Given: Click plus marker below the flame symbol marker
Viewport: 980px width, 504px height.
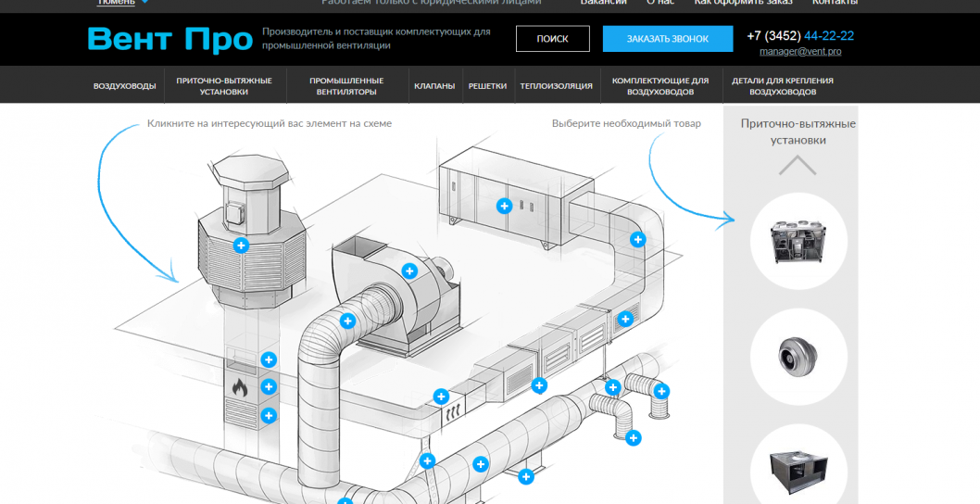Looking at the screenshot, I should point(269,415).
